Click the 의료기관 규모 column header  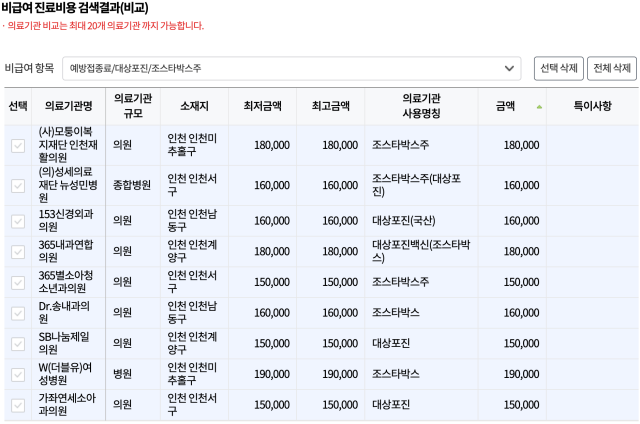(133, 106)
